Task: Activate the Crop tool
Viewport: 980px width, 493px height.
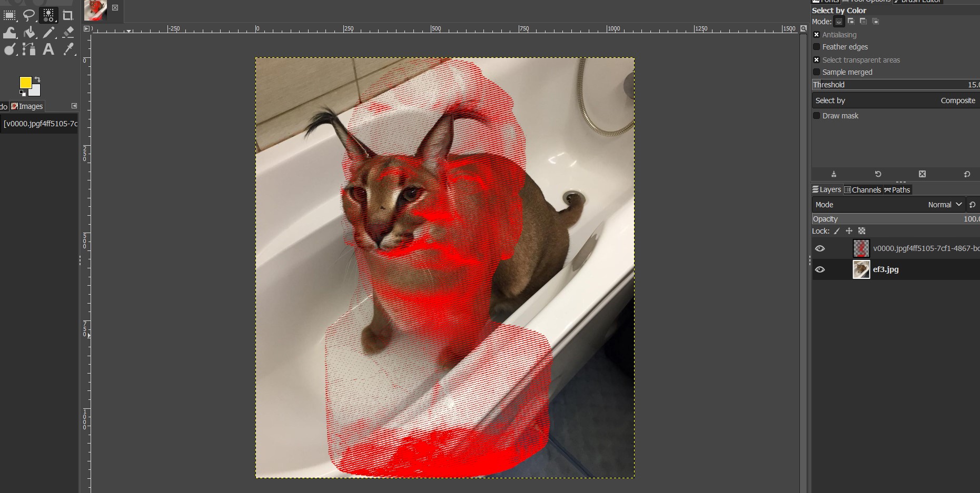Action: click(68, 15)
